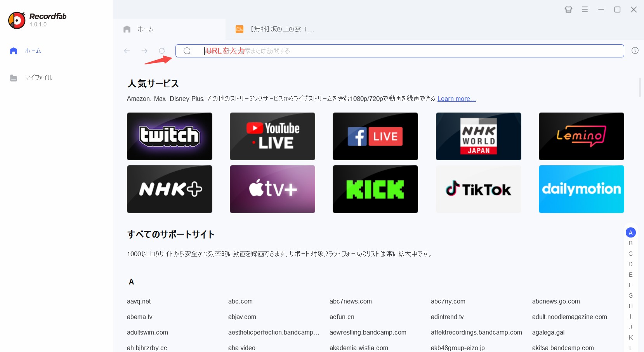Viewport: 644px width, 352px height.
Task: Open adult.noodlemagazine.com link
Action: pos(569,317)
